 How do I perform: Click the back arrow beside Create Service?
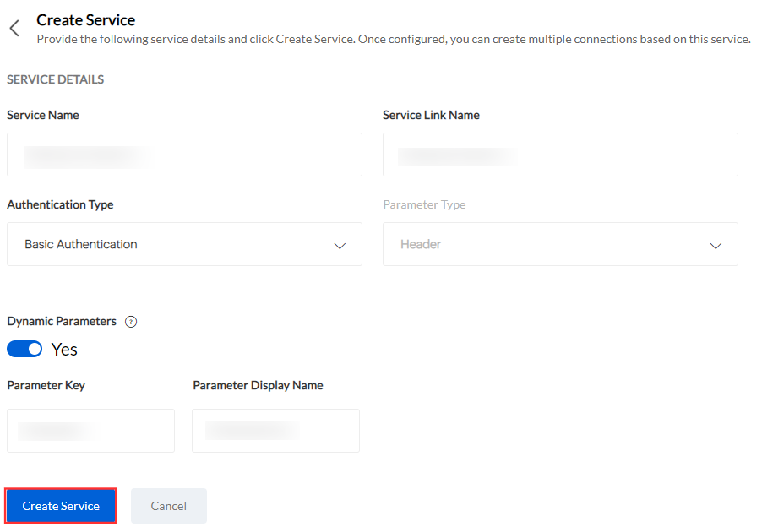[14, 29]
